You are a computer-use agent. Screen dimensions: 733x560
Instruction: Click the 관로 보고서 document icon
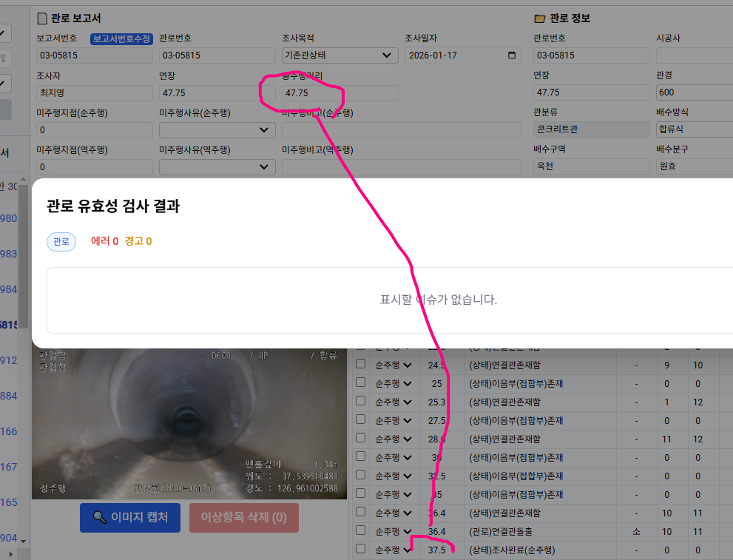click(42, 18)
